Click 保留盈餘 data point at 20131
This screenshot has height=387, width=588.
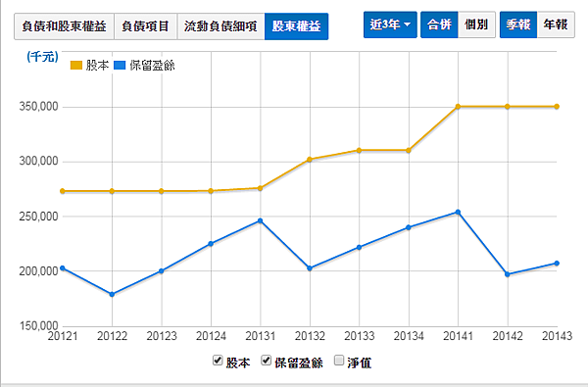(x=261, y=220)
